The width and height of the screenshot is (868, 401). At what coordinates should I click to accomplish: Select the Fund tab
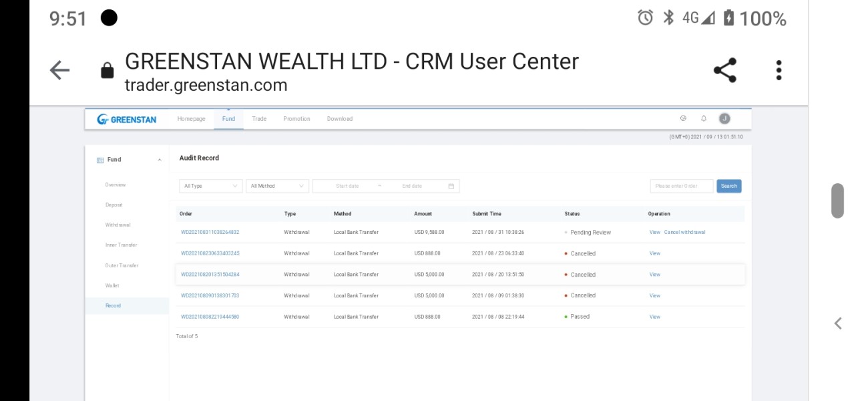pos(228,119)
